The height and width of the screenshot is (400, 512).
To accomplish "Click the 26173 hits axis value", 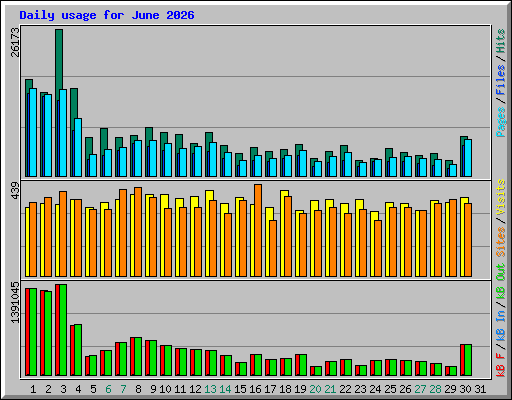I will coord(15,43).
